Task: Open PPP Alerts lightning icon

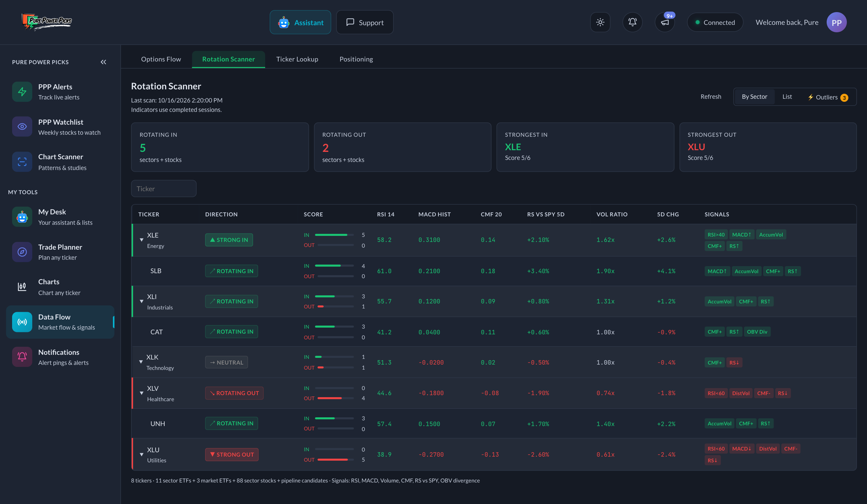Action: click(22, 91)
